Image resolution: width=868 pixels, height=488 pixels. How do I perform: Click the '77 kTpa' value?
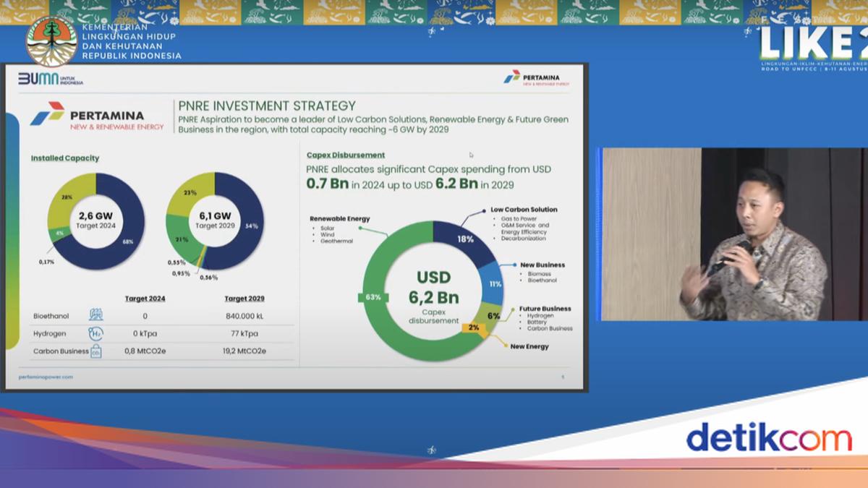click(x=244, y=333)
